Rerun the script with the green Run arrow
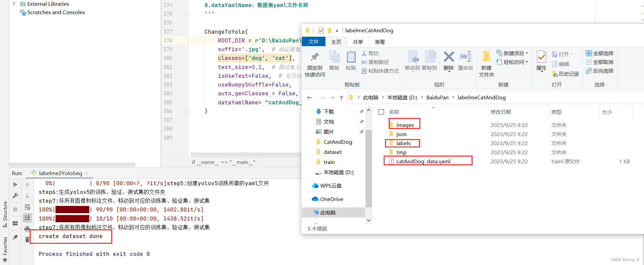The image size is (644, 265). 15,185
